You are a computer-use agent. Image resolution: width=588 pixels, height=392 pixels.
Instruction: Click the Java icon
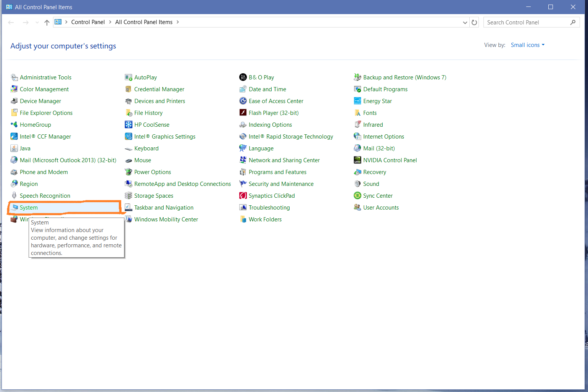tap(14, 148)
